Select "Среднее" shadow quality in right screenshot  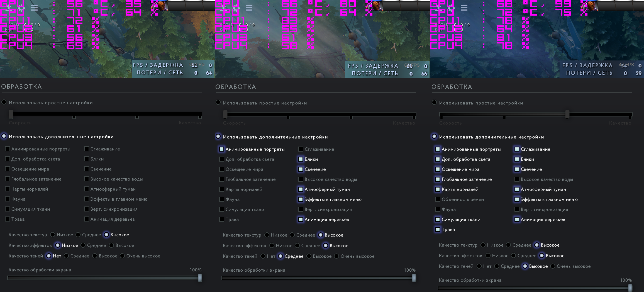[497, 266]
